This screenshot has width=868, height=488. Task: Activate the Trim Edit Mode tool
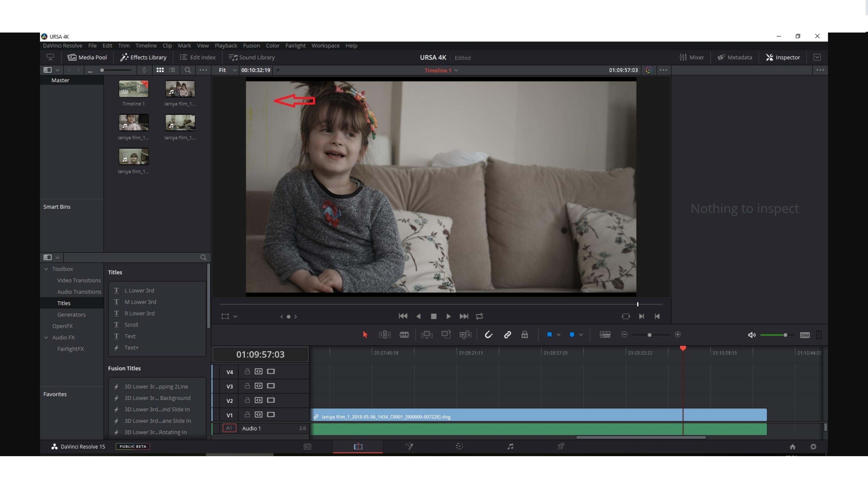(x=384, y=335)
